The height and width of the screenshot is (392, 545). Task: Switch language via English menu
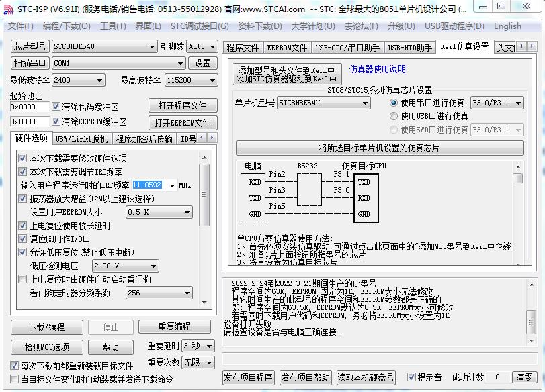coord(507,26)
